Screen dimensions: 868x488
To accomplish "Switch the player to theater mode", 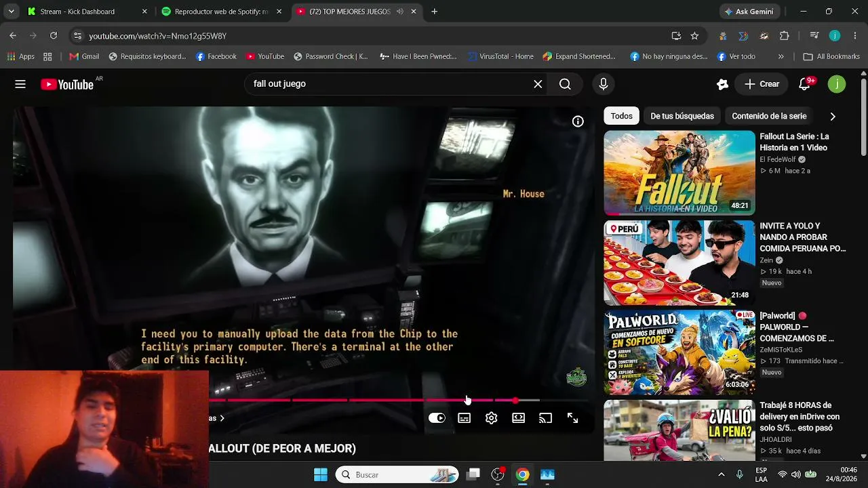I will 518,418.
